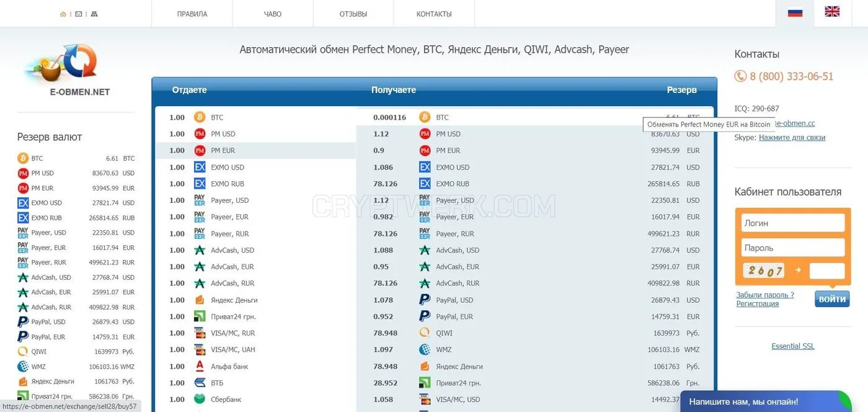Click the Забыли пароль ? link
Viewport: 868px width, 412px height.
[765, 295]
